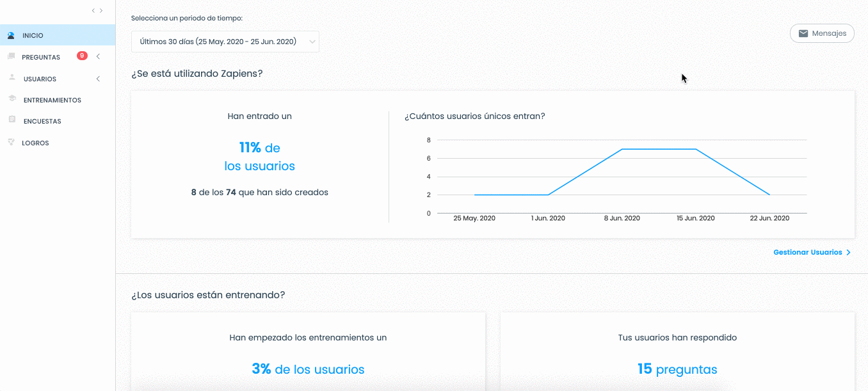
Task: Click the Preguntas chat bubble icon
Action: (11, 56)
